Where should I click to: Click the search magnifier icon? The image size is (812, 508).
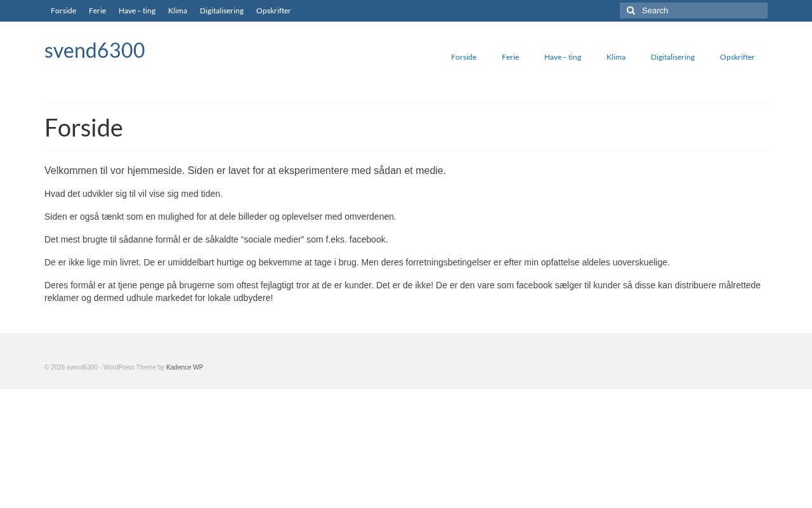[x=631, y=11]
